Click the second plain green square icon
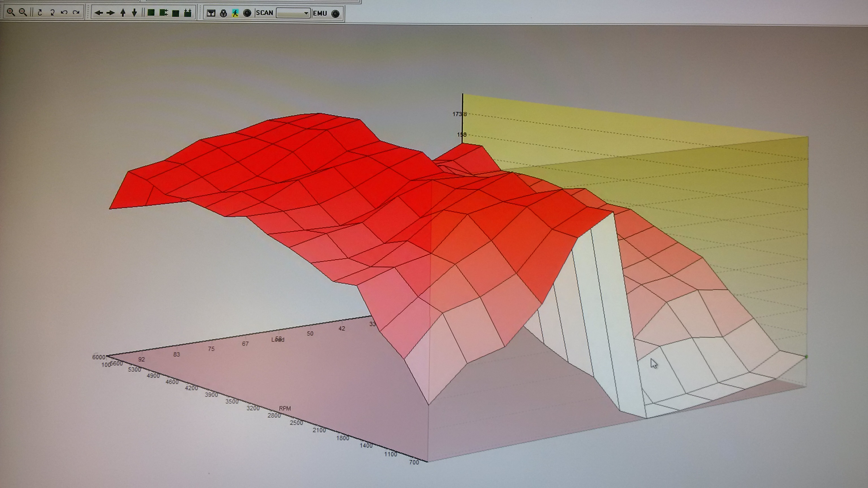This screenshot has height=488, width=868. [x=175, y=13]
